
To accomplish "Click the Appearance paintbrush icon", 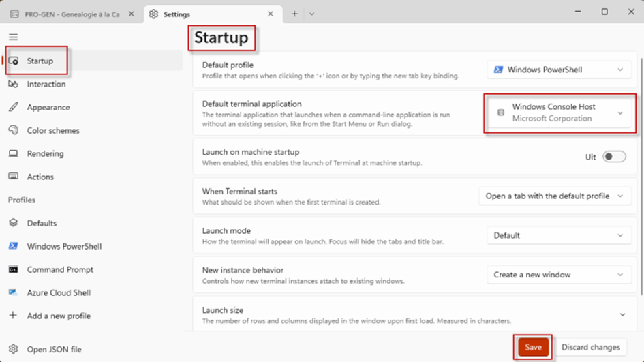I will tap(14, 108).
